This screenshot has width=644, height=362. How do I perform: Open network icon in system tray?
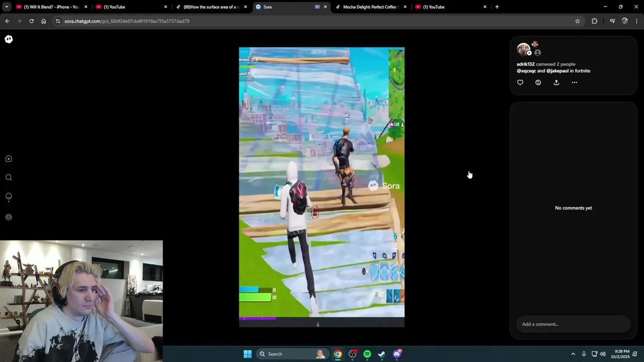click(594, 354)
